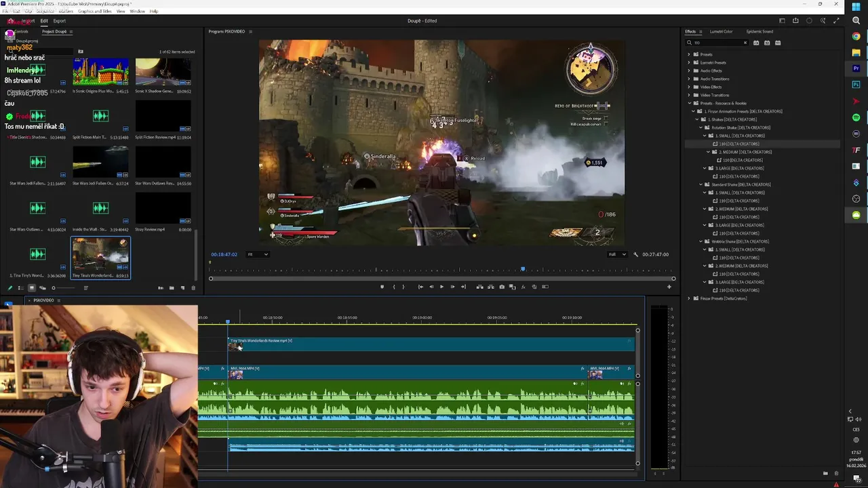This screenshot has width=868, height=488.
Task: Open the Project: Doupě panel menu
Action: tap(71, 32)
